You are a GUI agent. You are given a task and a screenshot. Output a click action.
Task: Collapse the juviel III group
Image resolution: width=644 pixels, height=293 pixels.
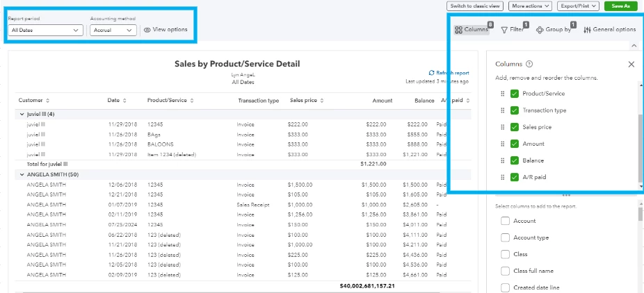point(22,115)
